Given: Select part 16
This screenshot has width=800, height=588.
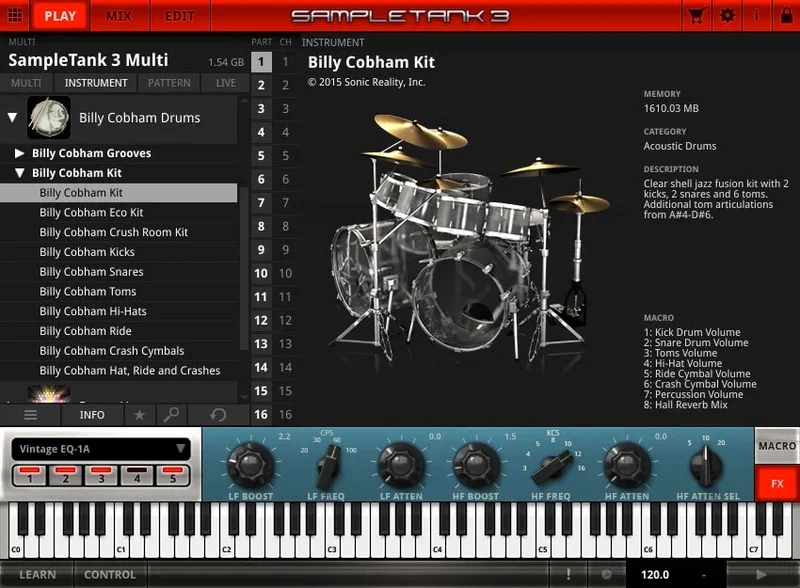Looking at the screenshot, I should point(261,414).
